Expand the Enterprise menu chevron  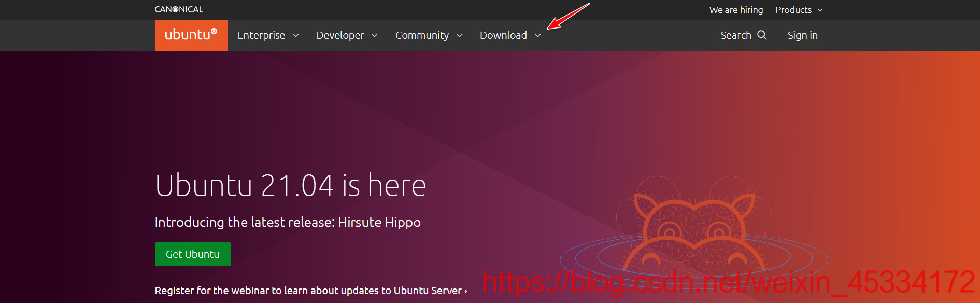point(296,36)
